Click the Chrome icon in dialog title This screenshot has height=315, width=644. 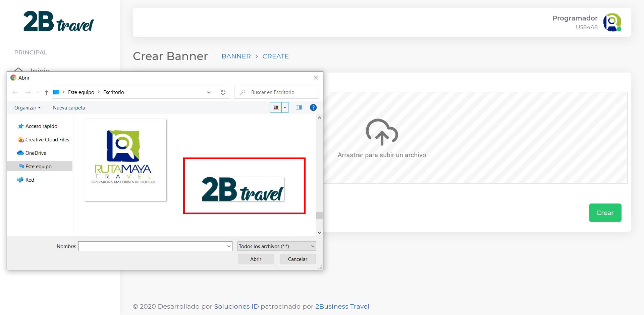pos(13,78)
